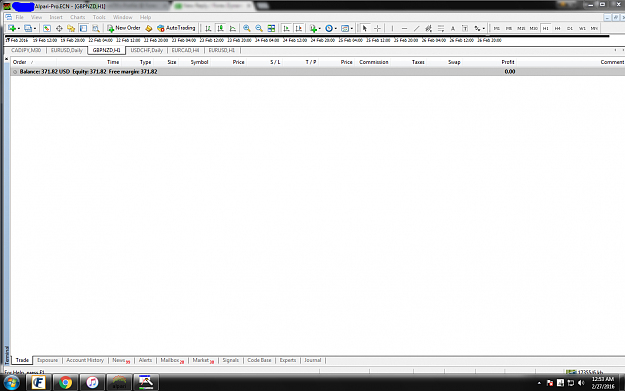Viewport: 625px width, 391px height.
Task: Click the Tile Windows grid icon
Action: click(x=271, y=28)
